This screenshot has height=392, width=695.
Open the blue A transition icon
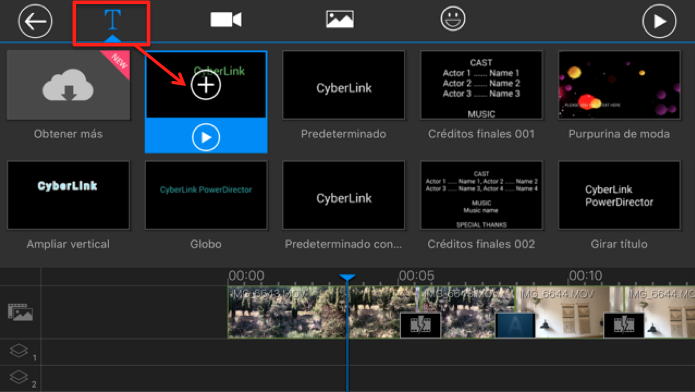pyautogui.click(x=515, y=325)
